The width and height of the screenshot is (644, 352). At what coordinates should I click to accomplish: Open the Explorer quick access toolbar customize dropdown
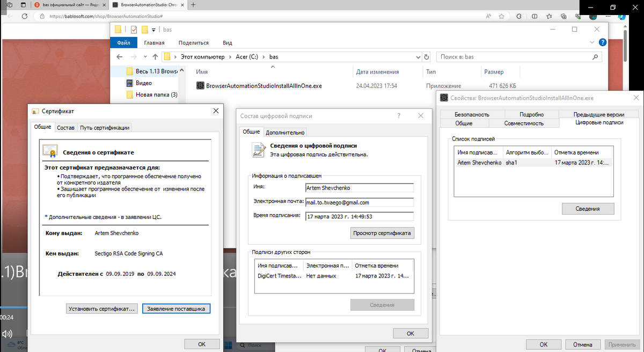pos(153,30)
